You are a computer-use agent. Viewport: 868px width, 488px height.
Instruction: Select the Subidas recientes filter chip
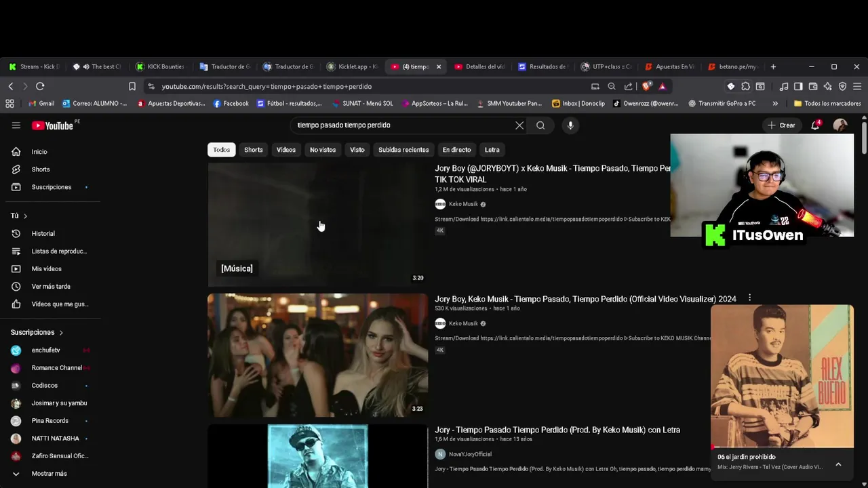coord(403,150)
